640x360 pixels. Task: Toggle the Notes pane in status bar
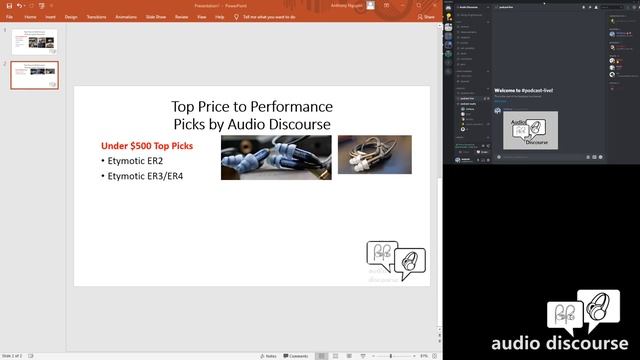click(x=268, y=356)
